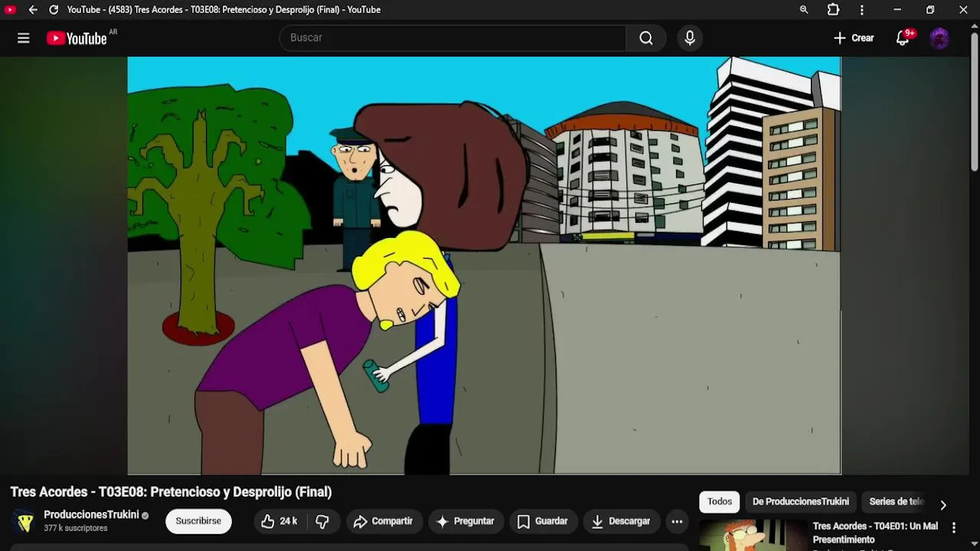Open the ProduccionesTrukini channel avatar
The image size is (980, 551).
tap(25, 521)
